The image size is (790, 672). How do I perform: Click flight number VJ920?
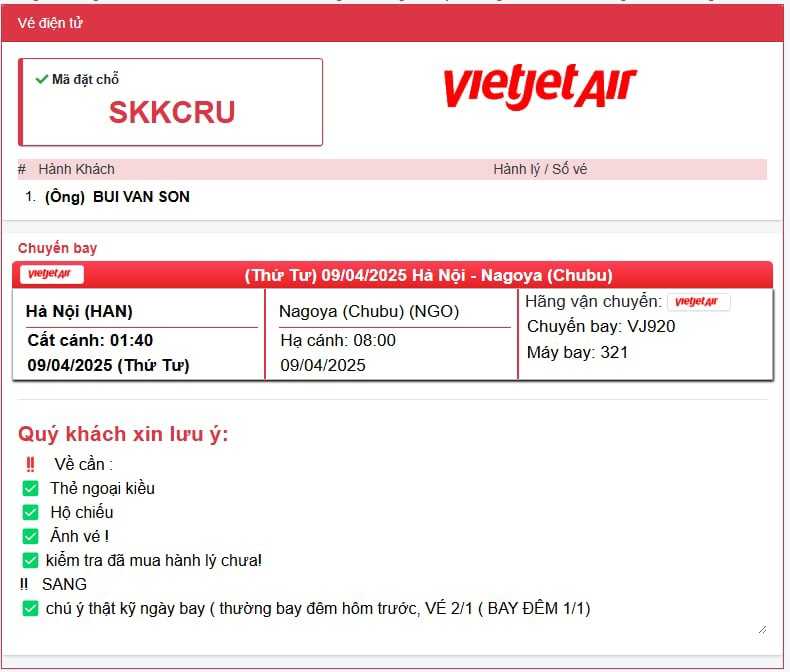tap(651, 326)
